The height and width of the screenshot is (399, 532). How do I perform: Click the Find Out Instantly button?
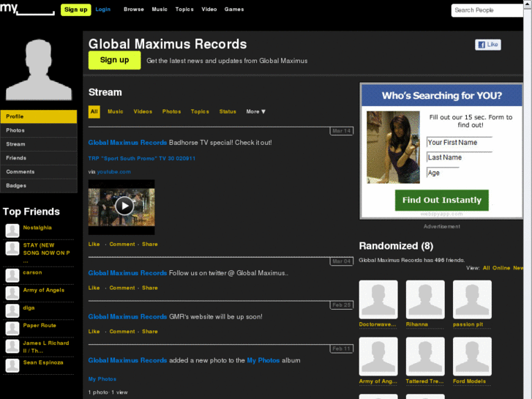pyautogui.click(x=442, y=200)
